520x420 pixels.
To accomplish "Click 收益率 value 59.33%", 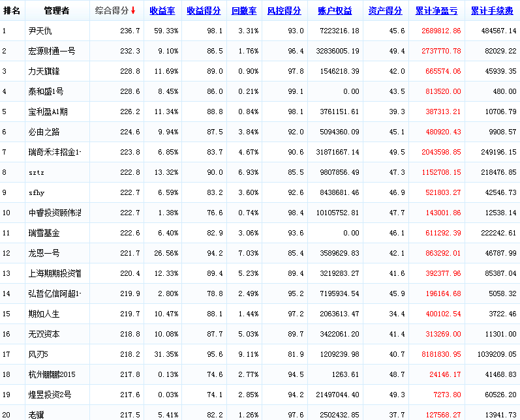I will point(166,31).
